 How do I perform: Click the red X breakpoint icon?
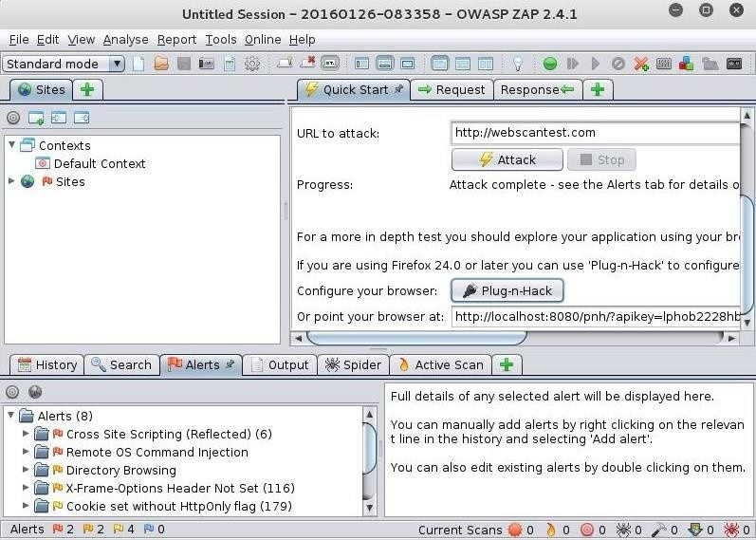pos(641,64)
